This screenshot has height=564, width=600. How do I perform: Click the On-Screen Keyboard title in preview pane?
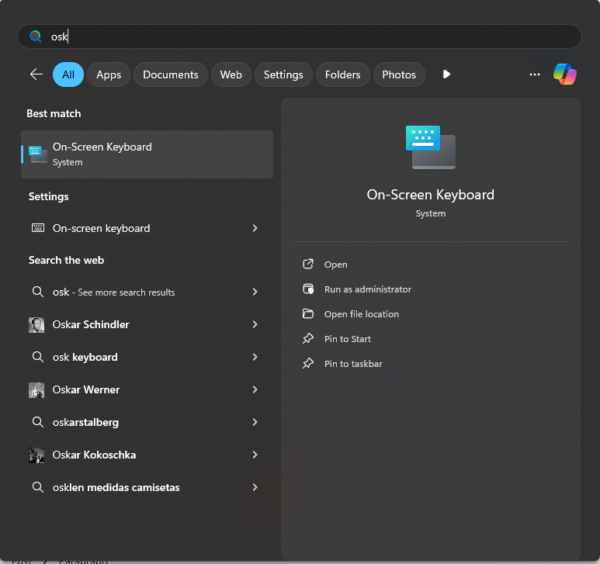click(430, 195)
